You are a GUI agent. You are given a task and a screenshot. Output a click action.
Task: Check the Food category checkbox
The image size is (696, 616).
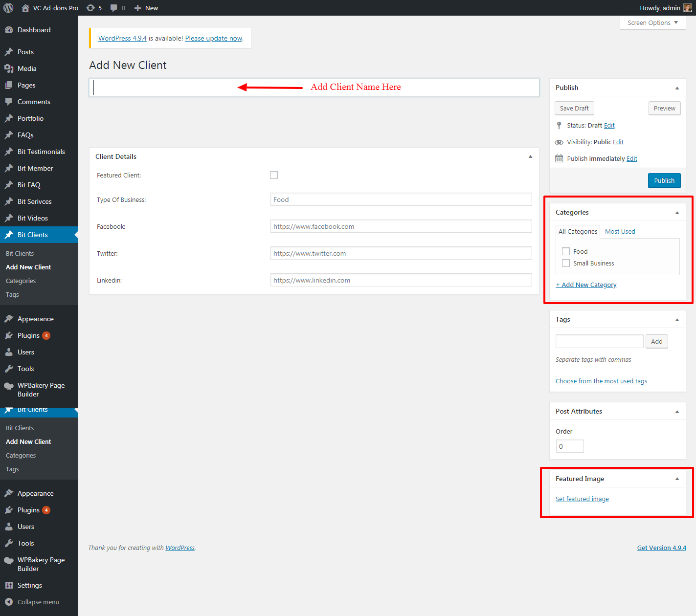pyautogui.click(x=566, y=251)
